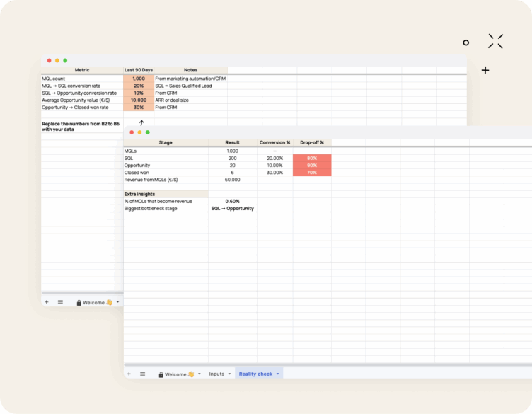Open the all sheets list in back window
The width and height of the screenshot is (532, 414).
[x=60, y=302]
